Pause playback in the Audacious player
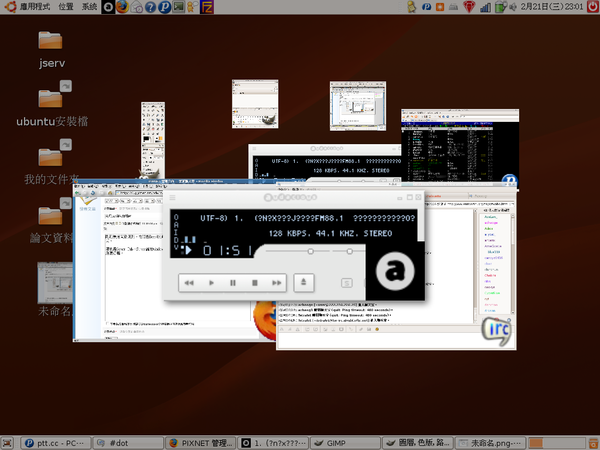 [x=233, y=283]
